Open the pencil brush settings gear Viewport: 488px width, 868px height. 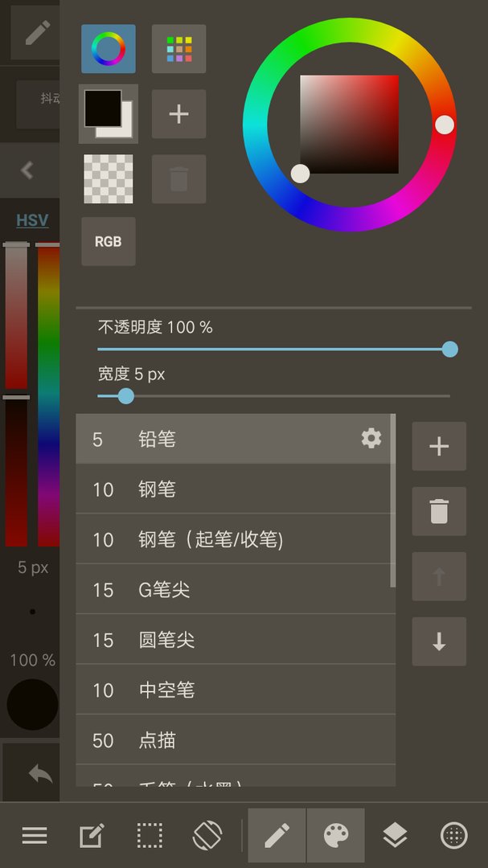coord(371,439)
